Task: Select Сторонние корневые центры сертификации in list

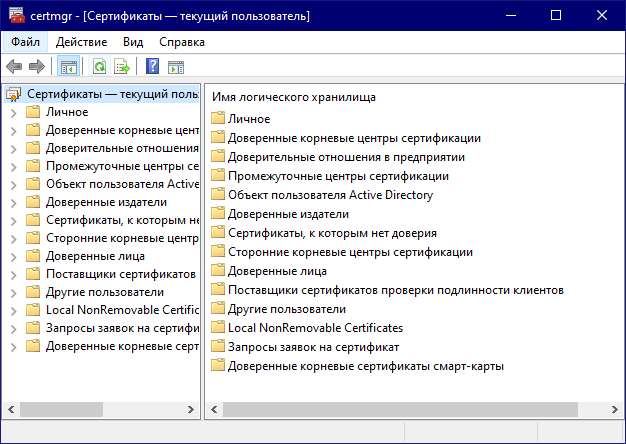Action: (x=350, y=252)
